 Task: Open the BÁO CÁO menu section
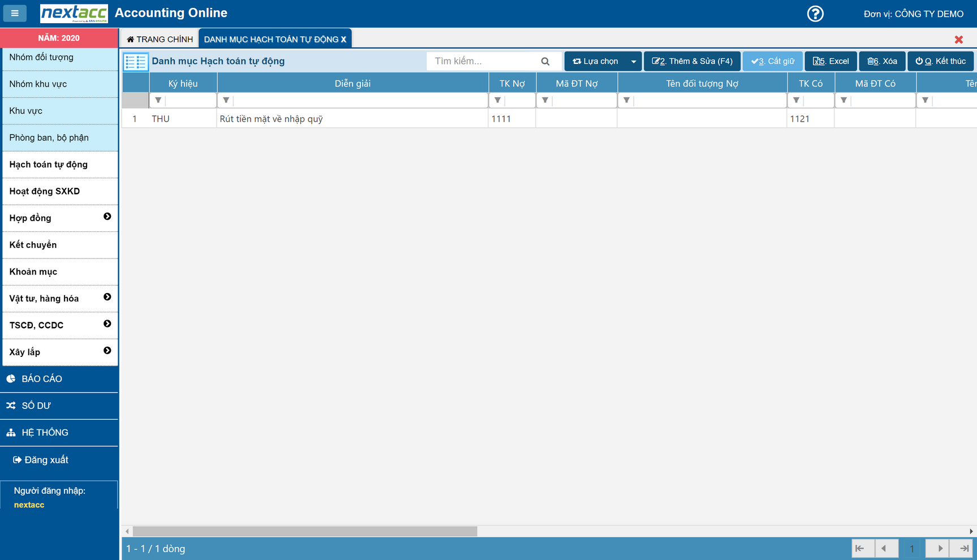pyautogui.click(x=42, y=379)
